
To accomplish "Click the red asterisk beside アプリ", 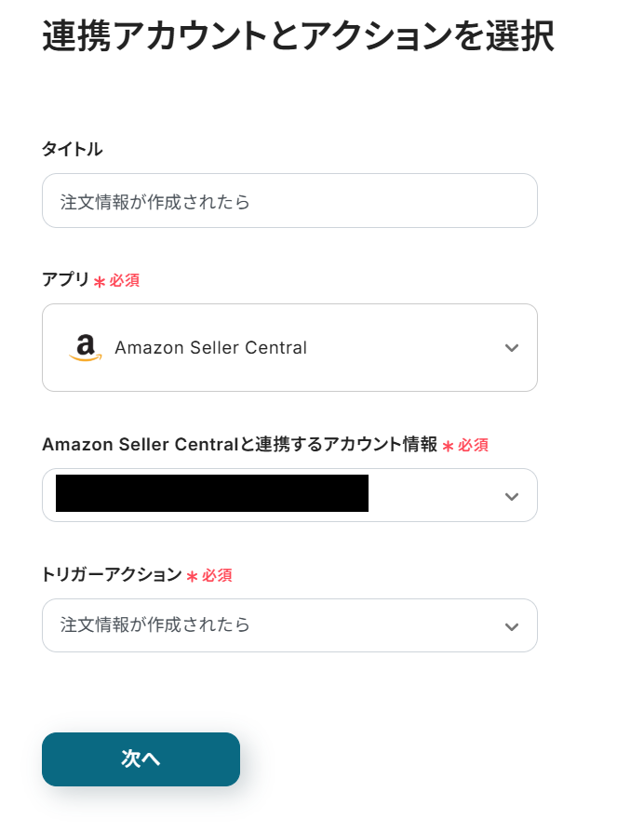I will (x=100, y=281).
